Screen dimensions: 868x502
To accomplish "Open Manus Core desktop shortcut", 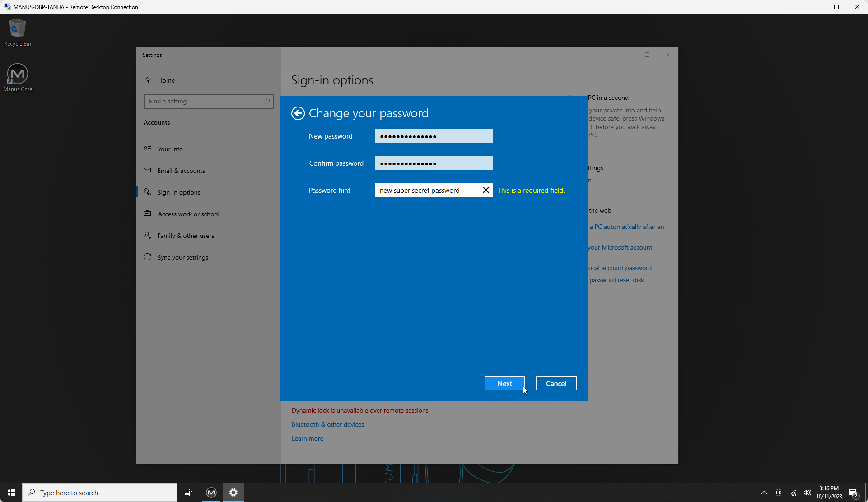I will pos(18,78).
